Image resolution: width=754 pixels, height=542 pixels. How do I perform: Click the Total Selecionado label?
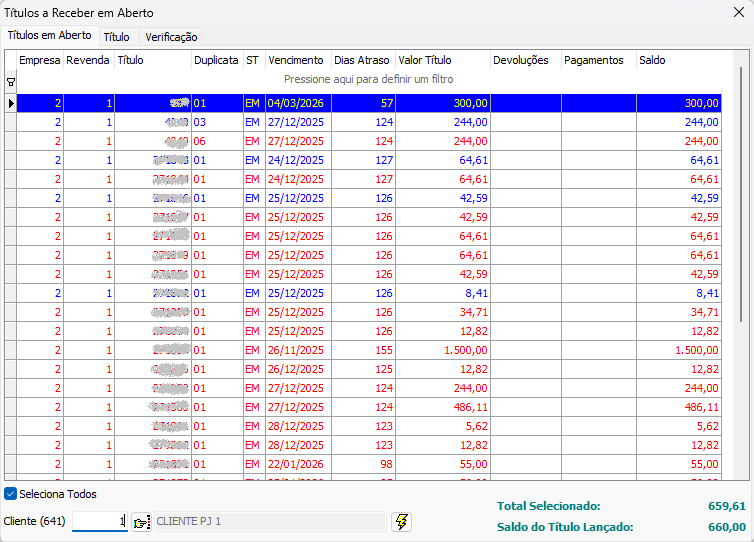pos(549,506)
